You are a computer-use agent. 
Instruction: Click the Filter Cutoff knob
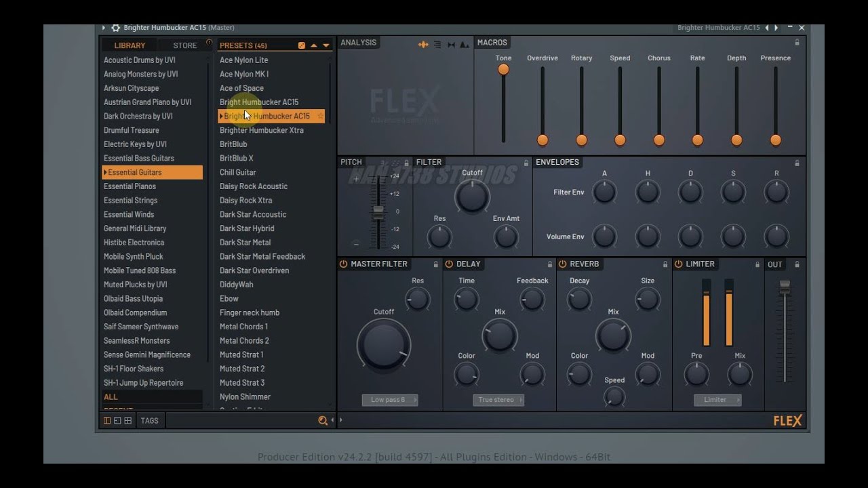point(472,197)
